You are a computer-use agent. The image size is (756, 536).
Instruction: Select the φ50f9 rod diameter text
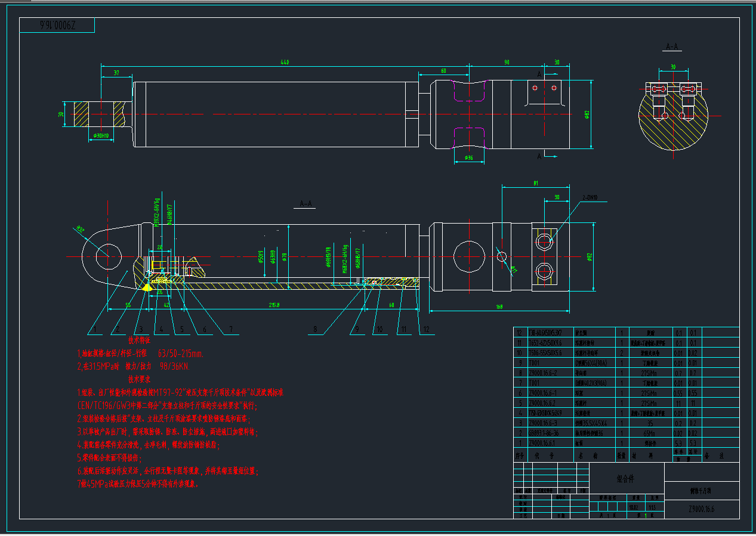(x=261, y=257)
